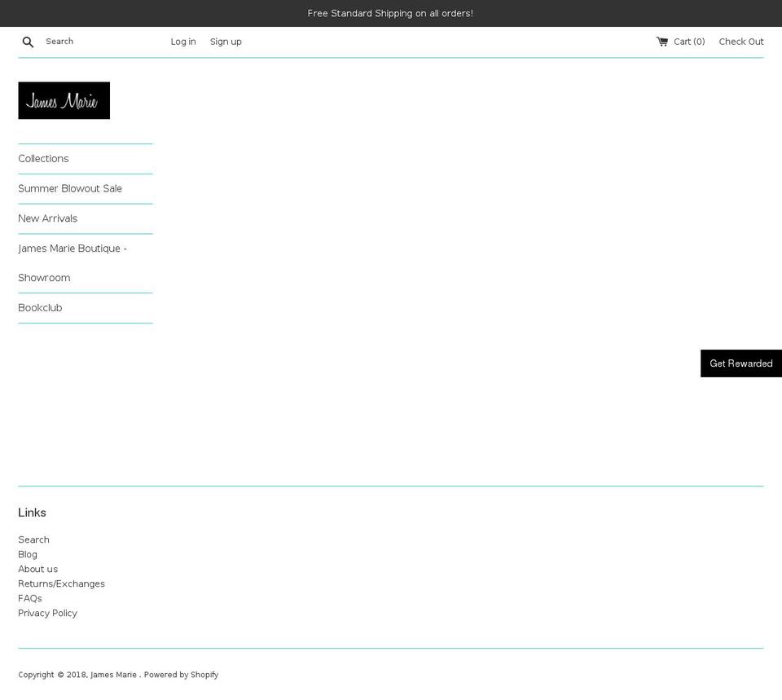
Task: Proceed to Check Out
Action: pyautogui.click(x=740, y=42)
